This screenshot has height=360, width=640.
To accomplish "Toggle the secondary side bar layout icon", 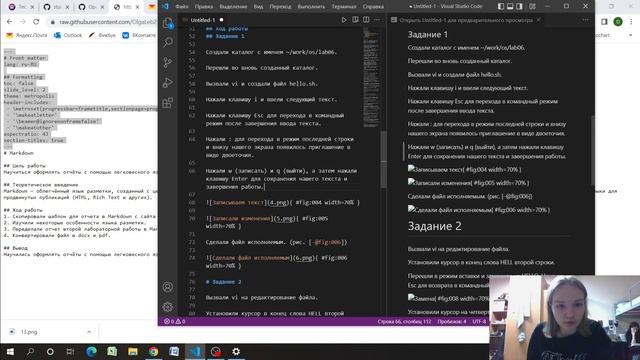I will (519, 7).
